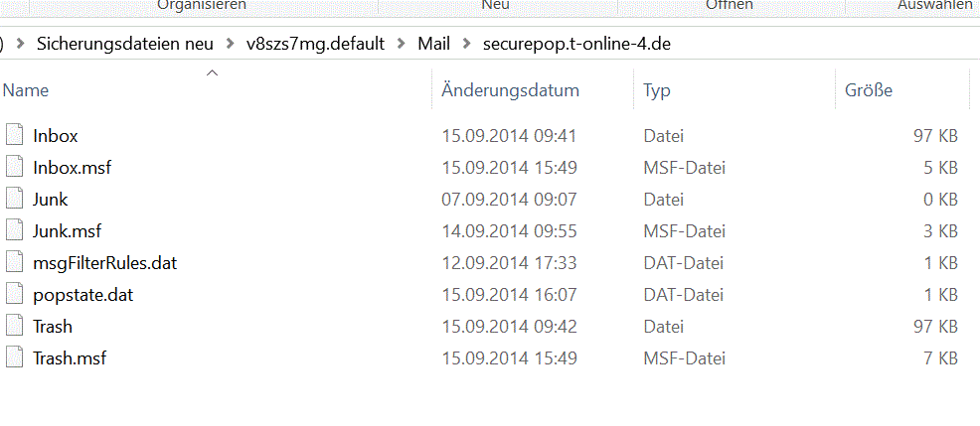Expand the chevron after Sicherungsdateien neu
The height and width of the screenshot is (426, 980).
(x=231, y=44)
